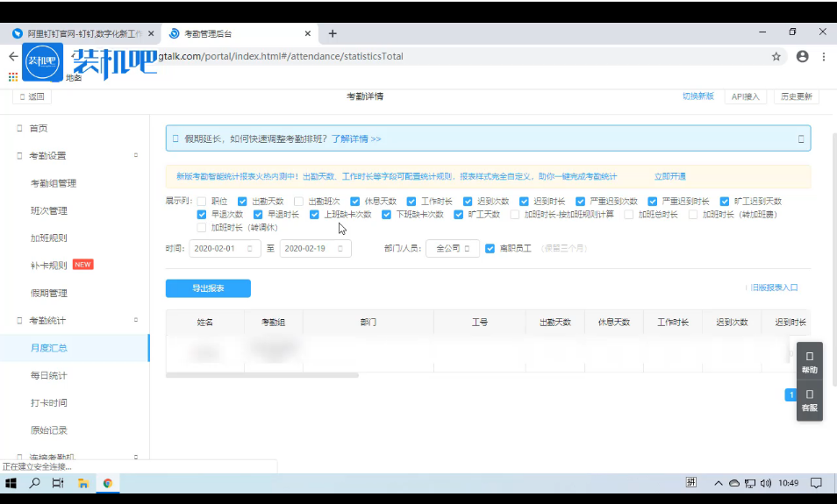Open the 全公司 department selector

(452, 249)
